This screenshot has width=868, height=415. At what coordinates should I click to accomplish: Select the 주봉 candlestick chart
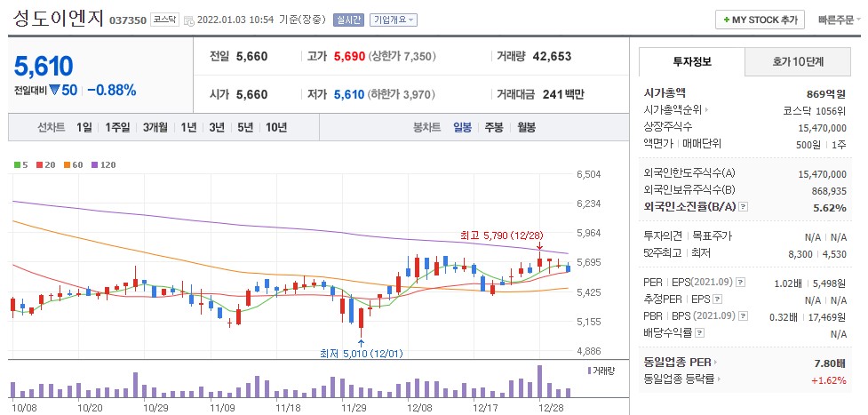494,127
